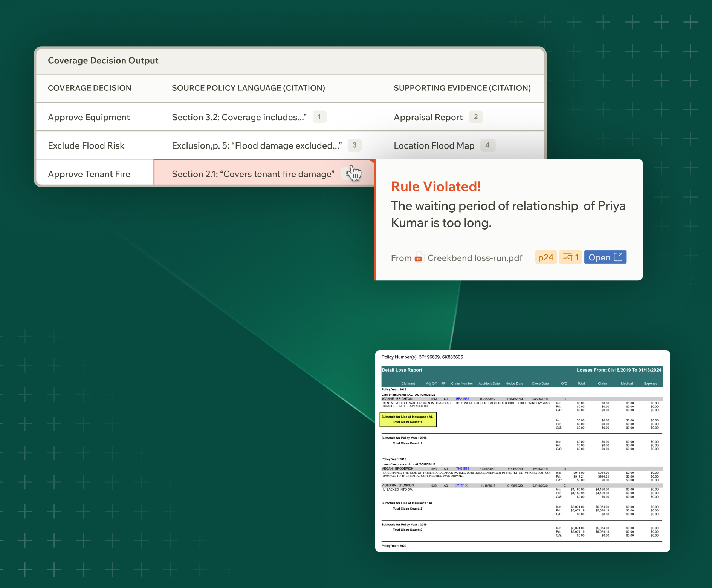
Task: Click the p24 page badge
Action: [x=545, y=257]
